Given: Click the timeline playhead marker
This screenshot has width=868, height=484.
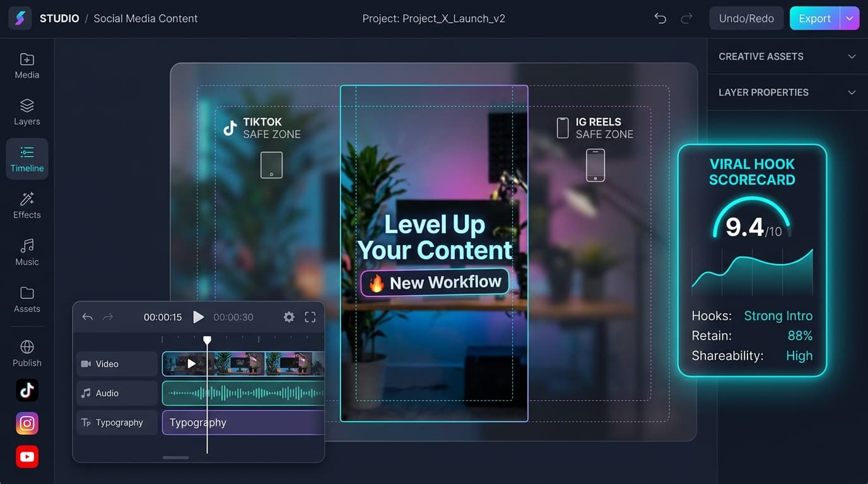Looking at the screenshot, I should click(207, 340).
